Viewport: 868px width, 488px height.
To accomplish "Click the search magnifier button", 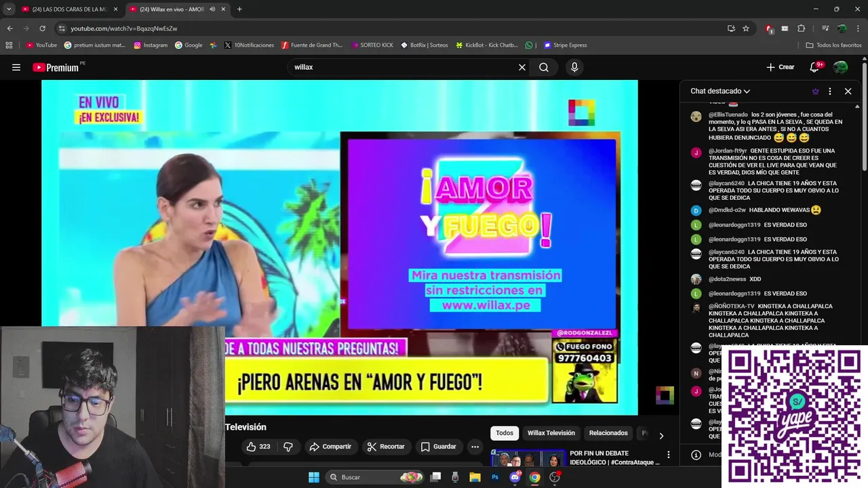I will coord(544,67).
